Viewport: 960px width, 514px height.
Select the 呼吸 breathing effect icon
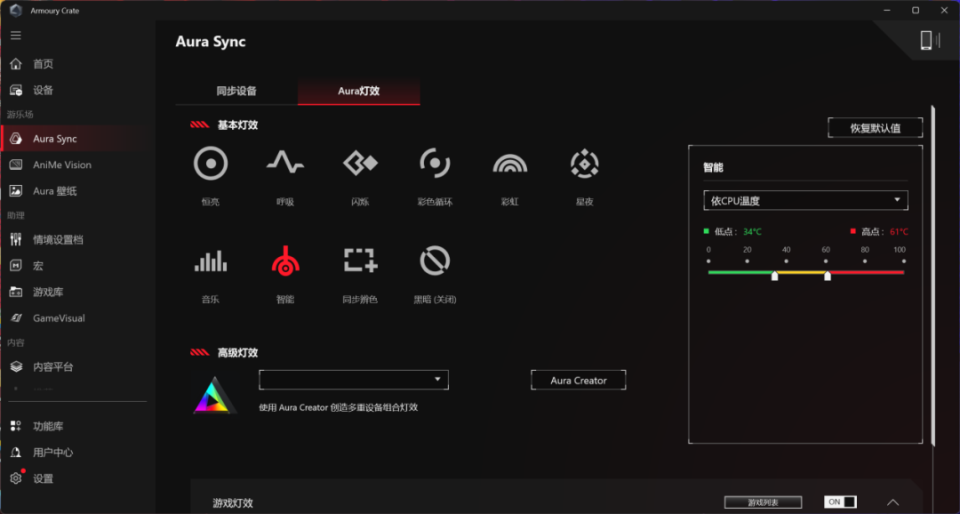pos(285,163)
